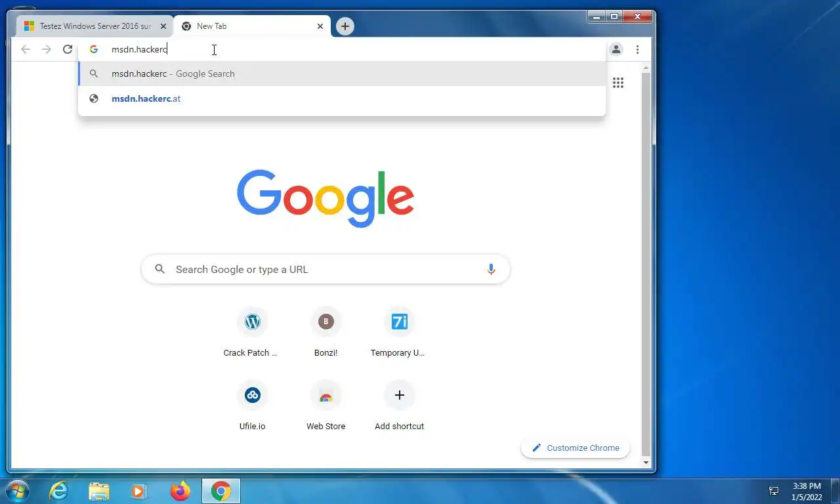The image size is (840, 504).
Task: Open a new tab with plus button
Action: coord(345,26)
